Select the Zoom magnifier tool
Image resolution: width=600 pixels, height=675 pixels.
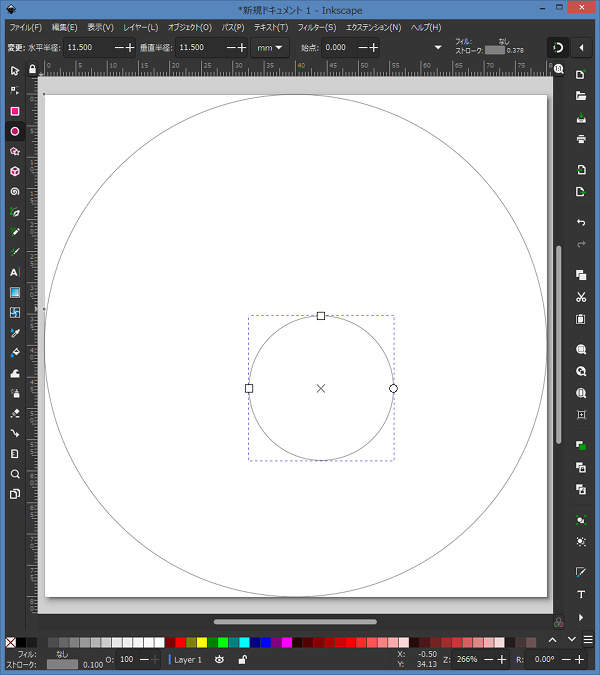tap(15, 474)
